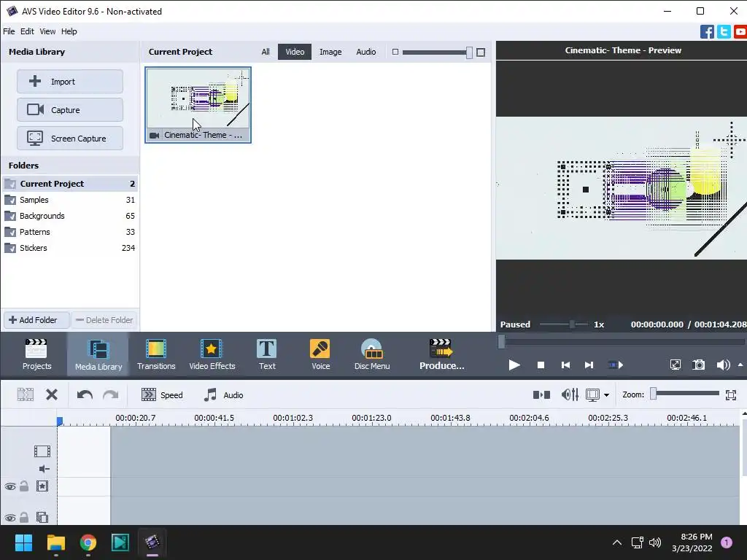Take a snapshot of the preview
747x560 pixels.
pos(698,365)
